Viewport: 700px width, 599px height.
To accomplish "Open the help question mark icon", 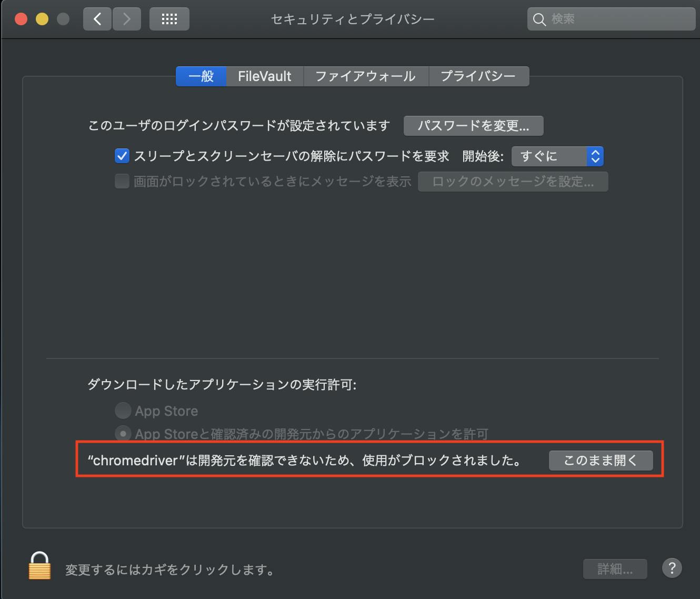I will (672, 568).
